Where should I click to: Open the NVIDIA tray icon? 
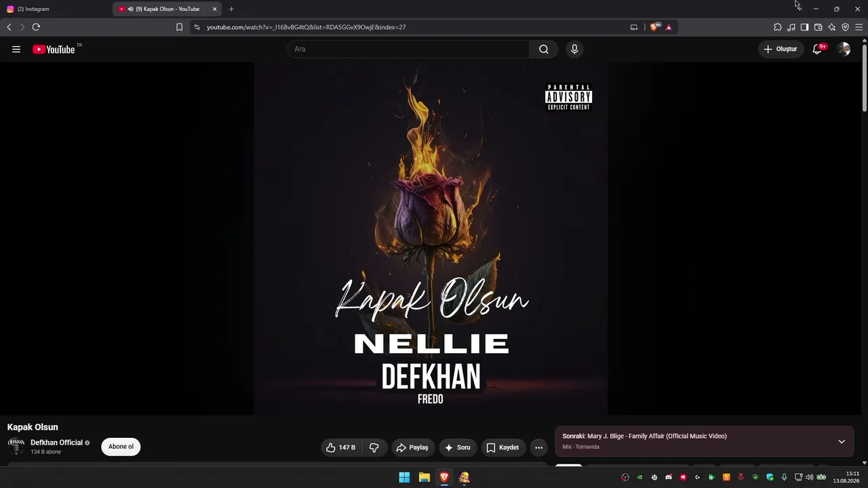[639, 477]
